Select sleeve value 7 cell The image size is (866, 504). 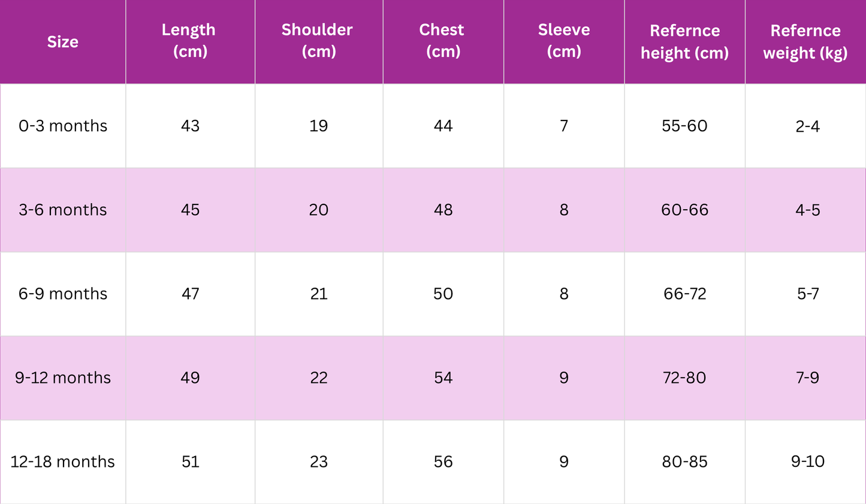(564, 126)
